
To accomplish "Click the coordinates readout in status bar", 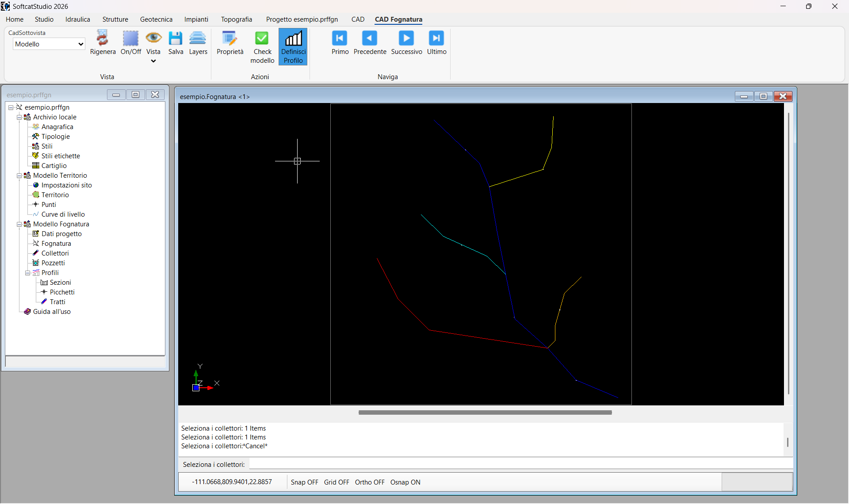I will (x=232, y=482).
